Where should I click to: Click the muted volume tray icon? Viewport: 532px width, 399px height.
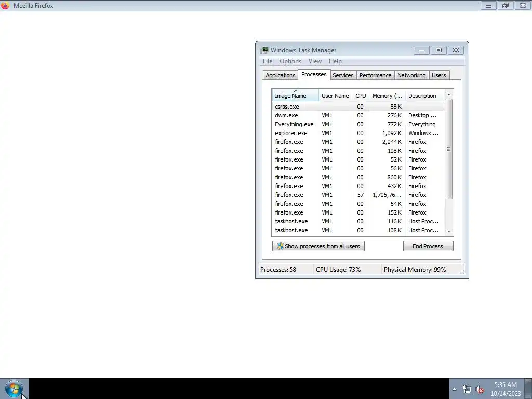tap(480, 390)
